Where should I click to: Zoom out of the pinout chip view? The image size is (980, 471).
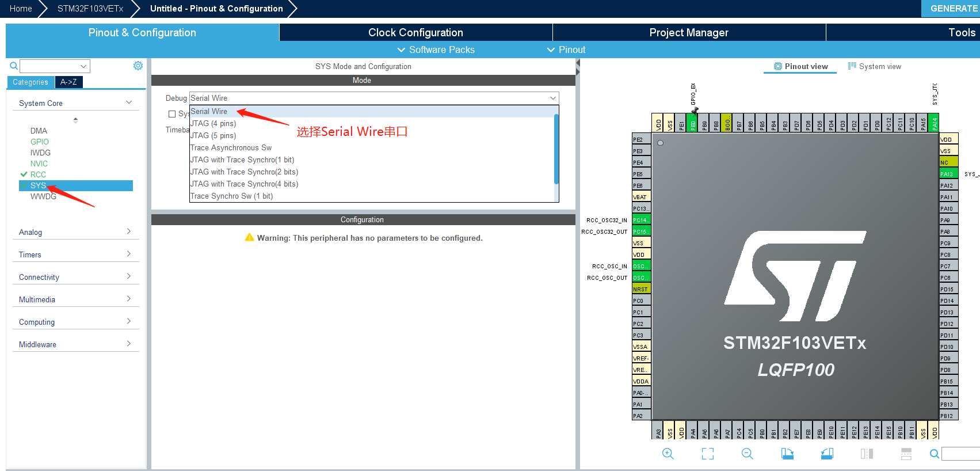click(x=748, y=454)
